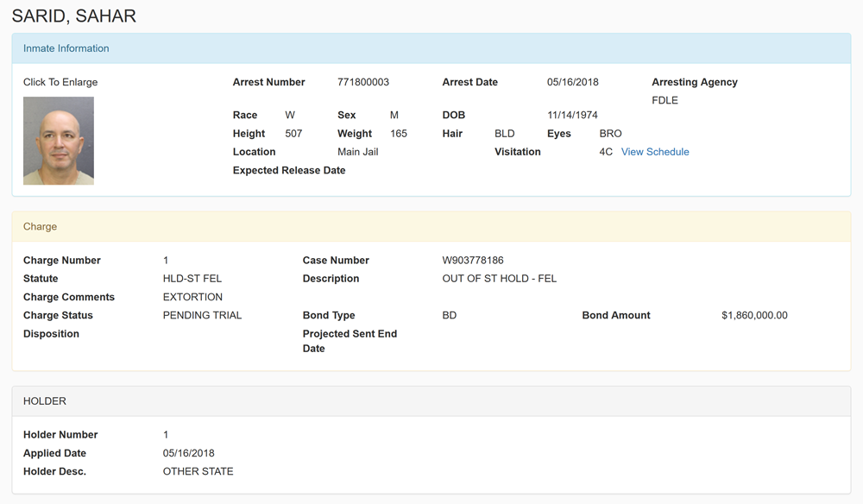Screen dimensions: 863x504
Task: Select the arrest number 771800003
Action: 363,82
